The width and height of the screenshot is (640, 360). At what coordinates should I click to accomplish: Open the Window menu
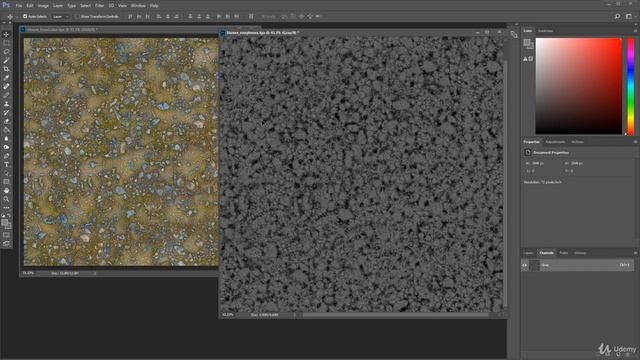pyautogui.click(x=138, y=6)
